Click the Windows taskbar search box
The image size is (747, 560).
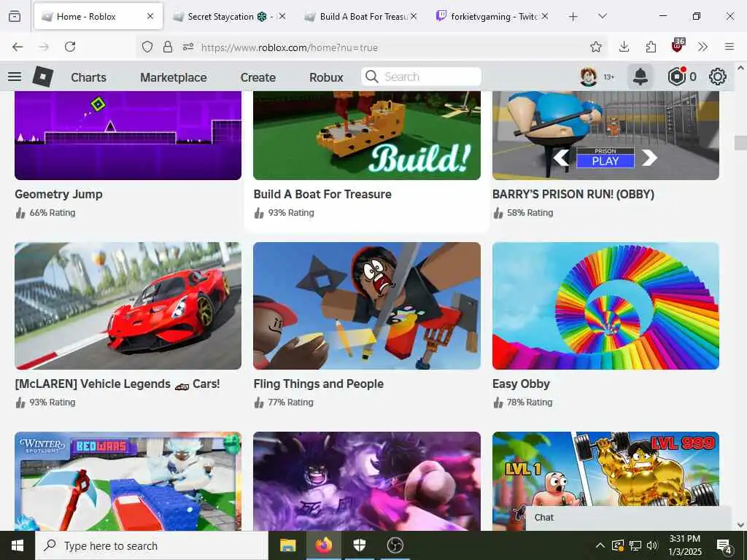pyautogui.click(x=152, y=545)
